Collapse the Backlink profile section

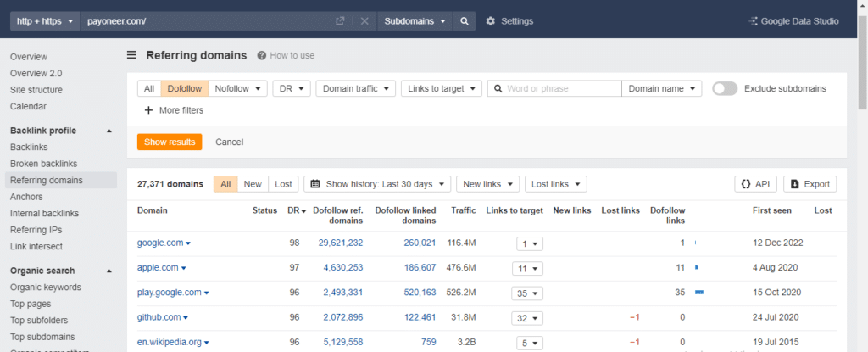click(x=109, y=131)
